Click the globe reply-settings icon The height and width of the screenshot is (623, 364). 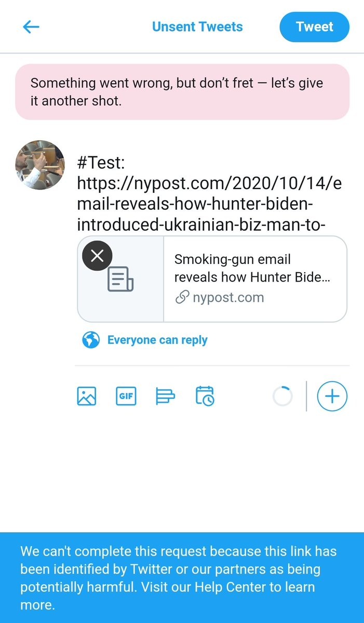(x=90, y=340)
